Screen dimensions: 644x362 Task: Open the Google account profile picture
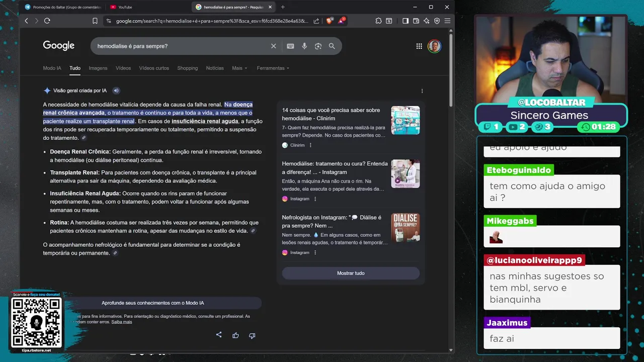pyautogui.click(x=434, y=46)
